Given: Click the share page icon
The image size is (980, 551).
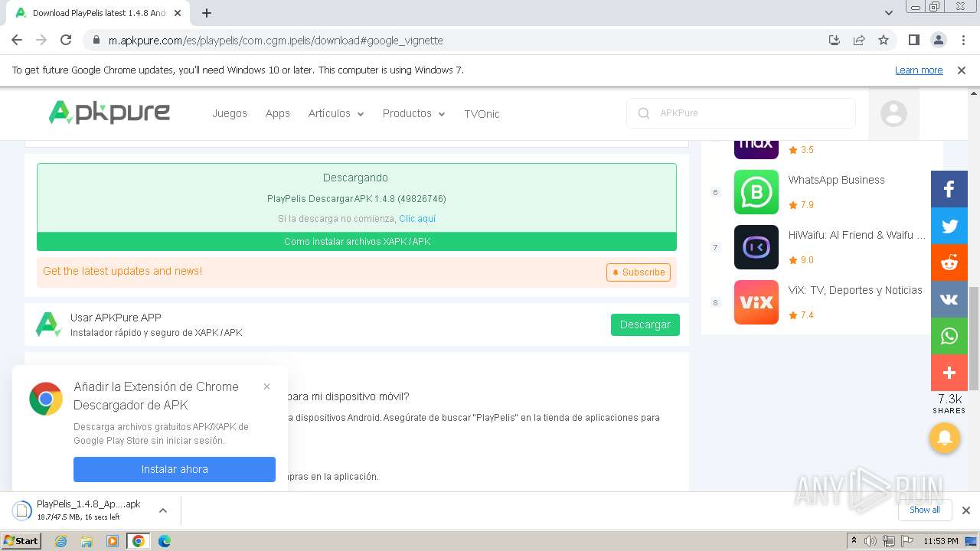Looking at the screenshot, I should click(x=859, y=40).
